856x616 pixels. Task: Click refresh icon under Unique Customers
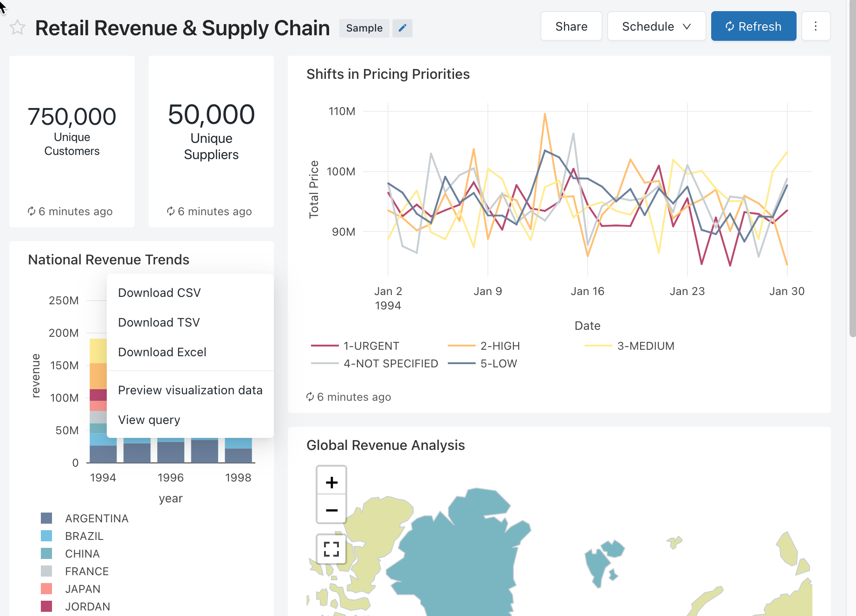32,212
